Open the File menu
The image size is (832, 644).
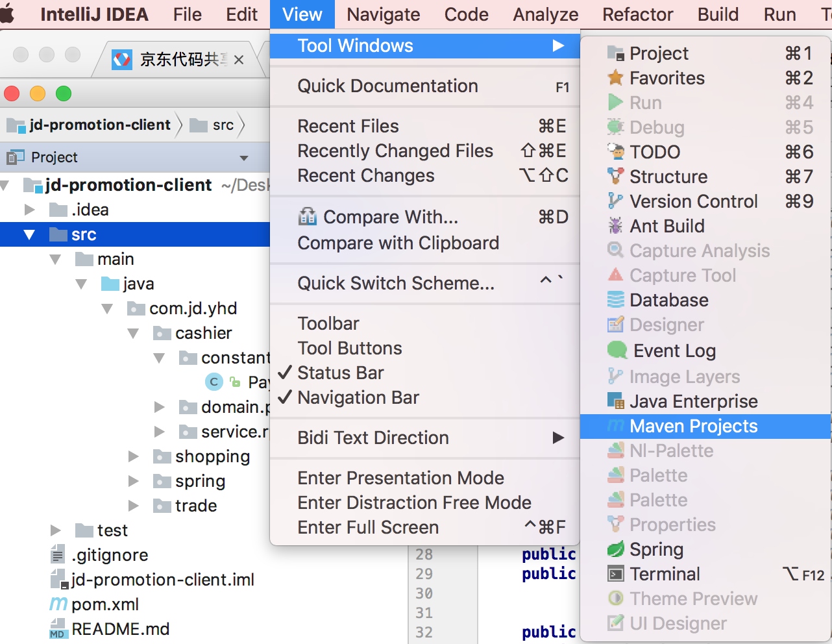[188, 14]
